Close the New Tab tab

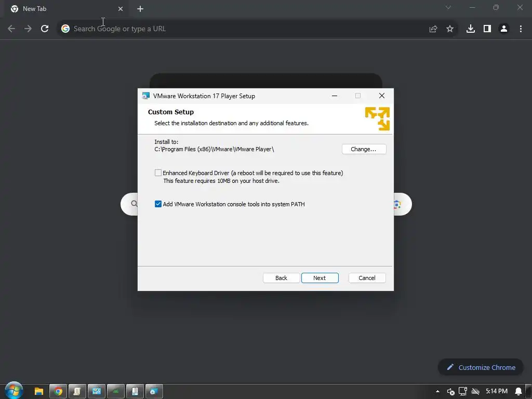pos(121,9)
